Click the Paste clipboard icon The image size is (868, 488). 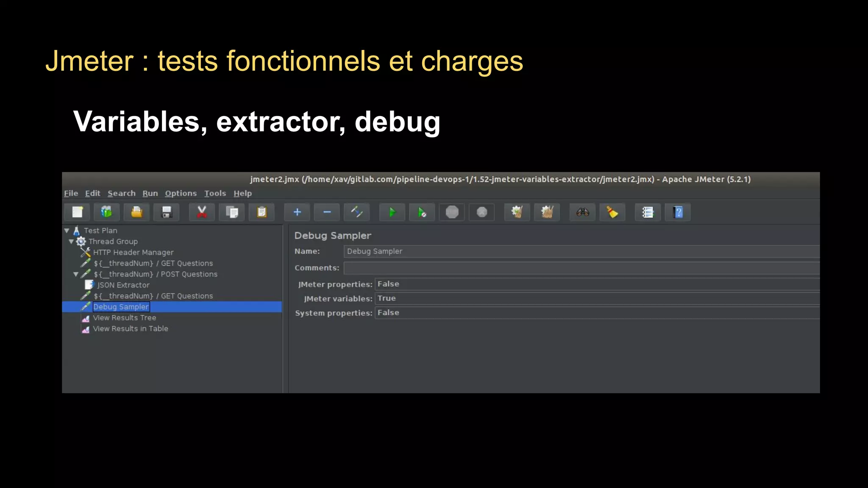[x=262, y=212]
